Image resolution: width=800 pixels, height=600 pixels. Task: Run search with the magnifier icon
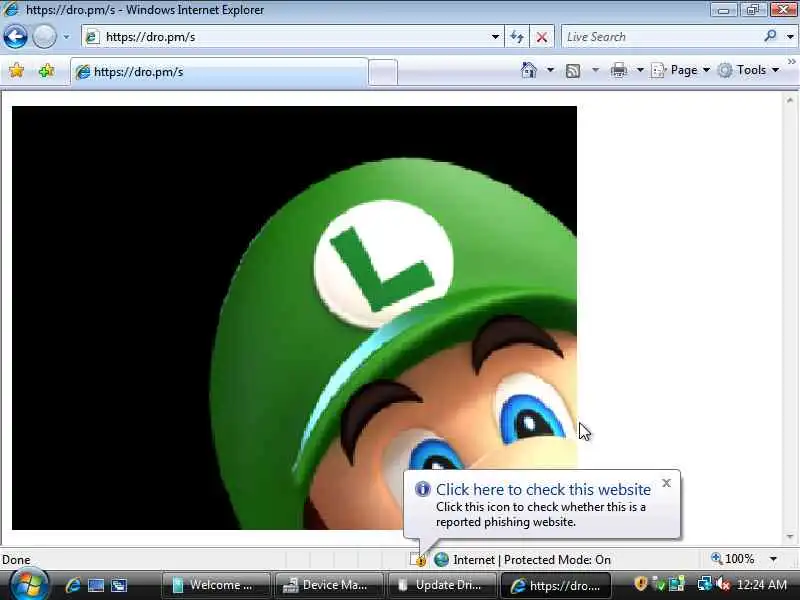(770, 36)
